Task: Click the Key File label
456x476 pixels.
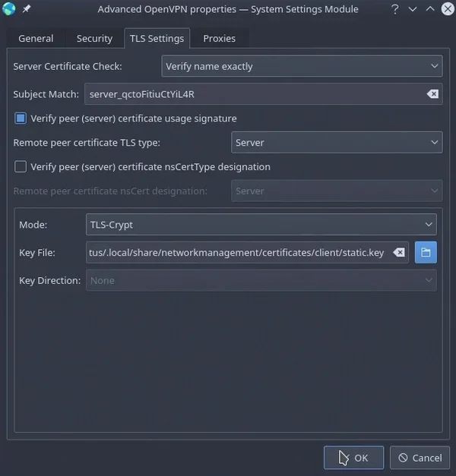Action: pos(37,253)
